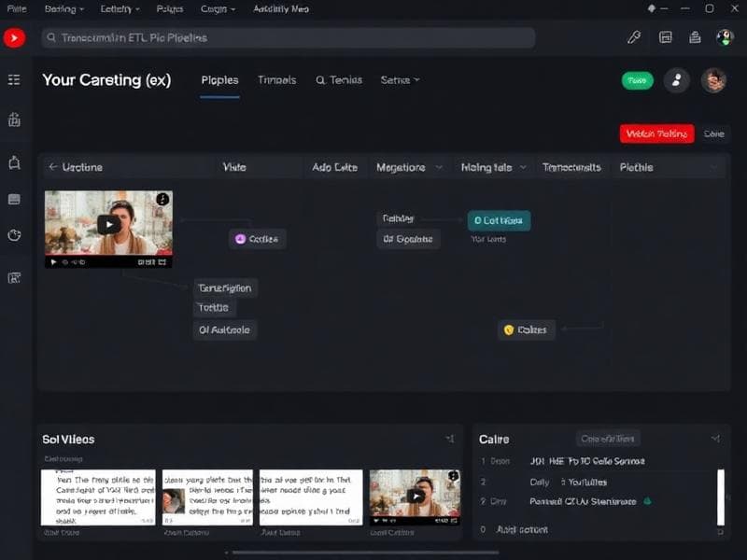747x560 pixels.
Task: Select the Tanterigtion node
Action: 225,288
